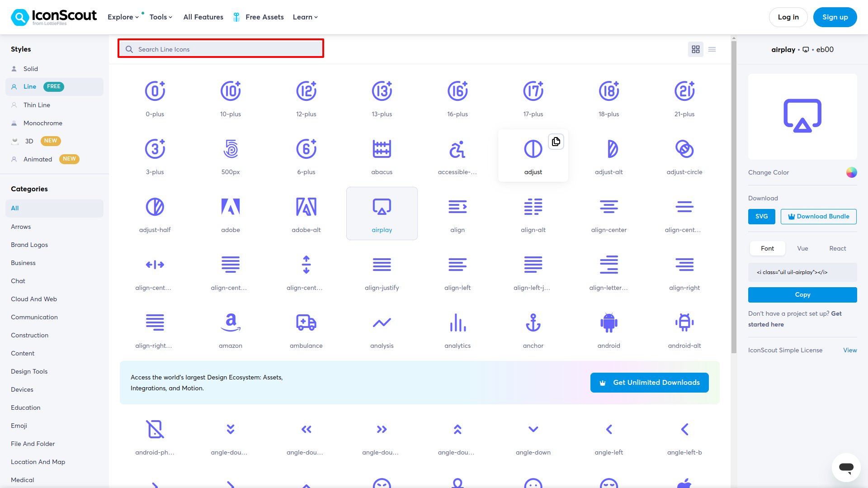868x488 pixels.
Task: Open the chat support bubble
Action: click(846, 467)
